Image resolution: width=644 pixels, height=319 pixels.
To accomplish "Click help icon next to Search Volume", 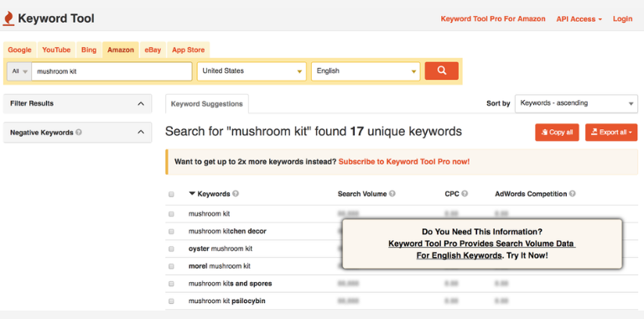I will point(392,194).
